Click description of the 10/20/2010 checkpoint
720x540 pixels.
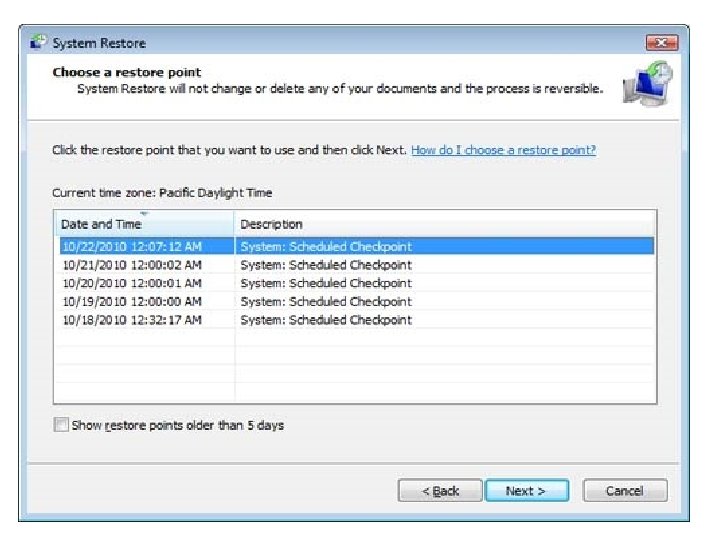tap(326, 283)
